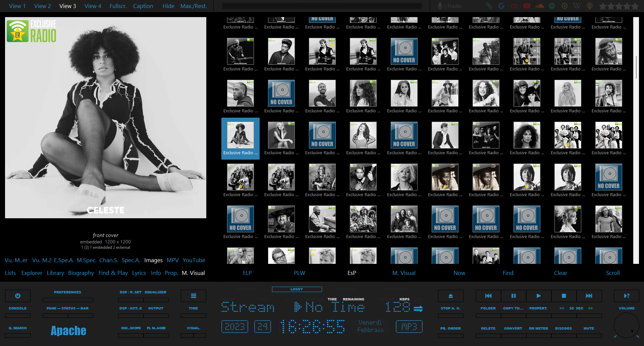Stop playback
644x346 pixels.
pos(564,296)
